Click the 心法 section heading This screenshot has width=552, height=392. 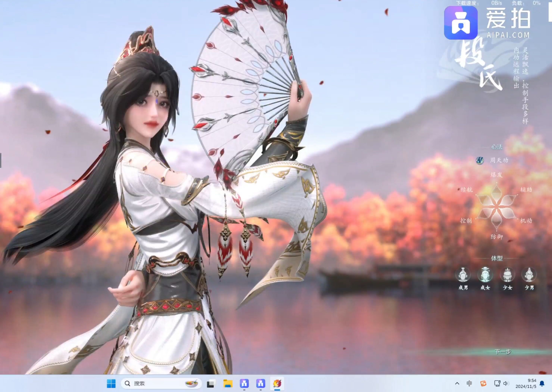pyautogui.click(x=497, y=147)
